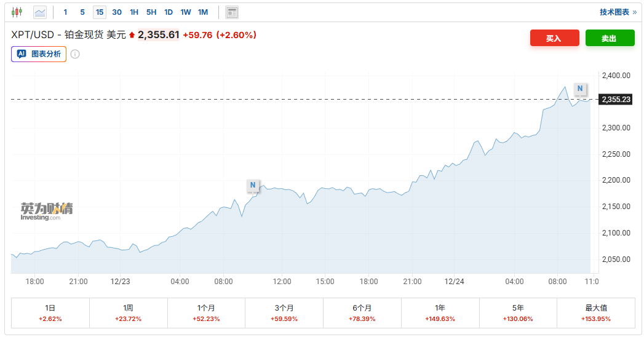The image size is (644, 337).
Task: Open AI 图表分析 chart analysis
Action: pyautogui.click(x=39, y=54)
